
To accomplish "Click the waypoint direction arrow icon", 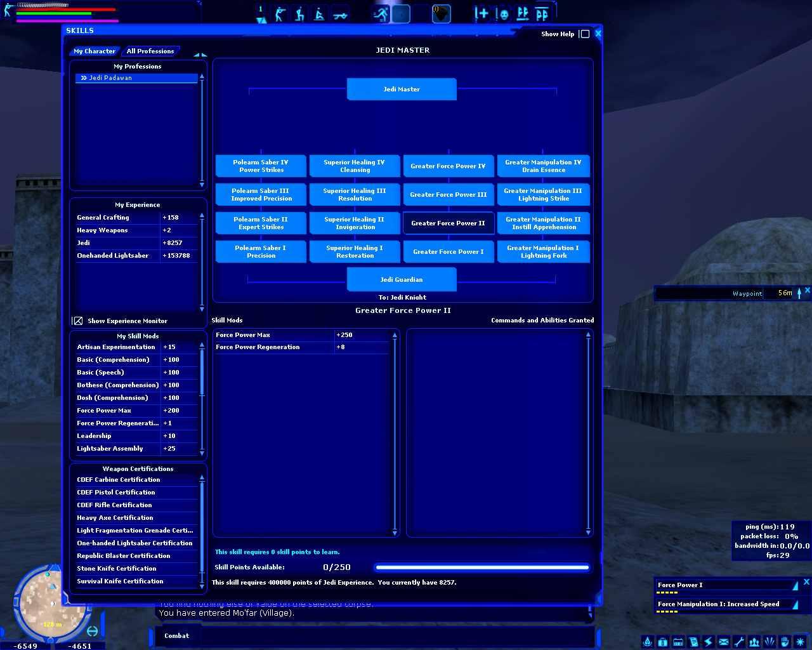I will [x=799, y=293].
